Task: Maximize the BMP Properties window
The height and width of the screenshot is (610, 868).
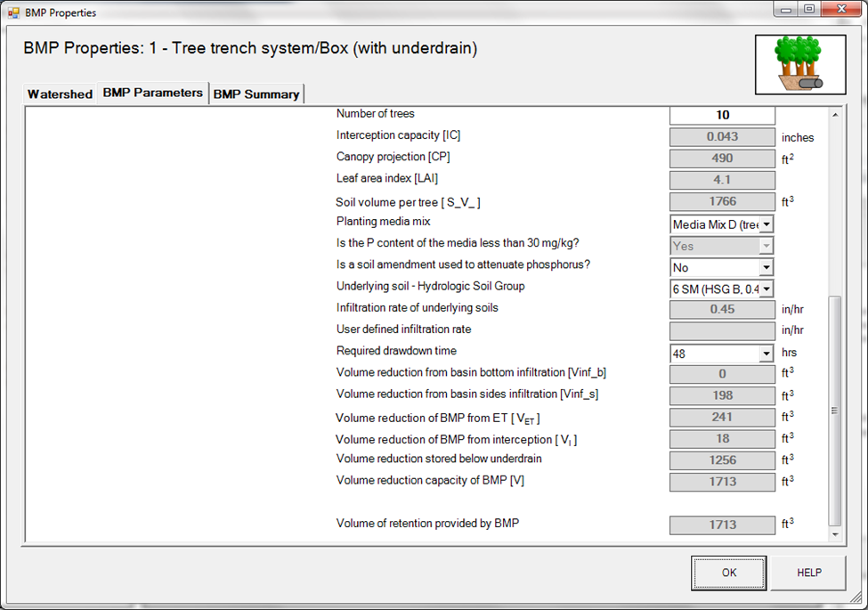Action: (x=809, y=11)
